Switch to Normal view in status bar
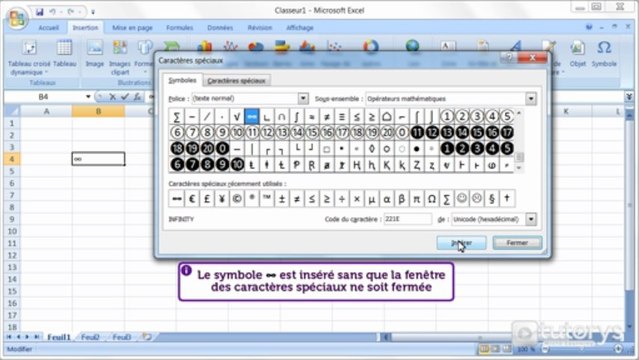Viewport: 639px width, 360px height. tap(484, 349)
